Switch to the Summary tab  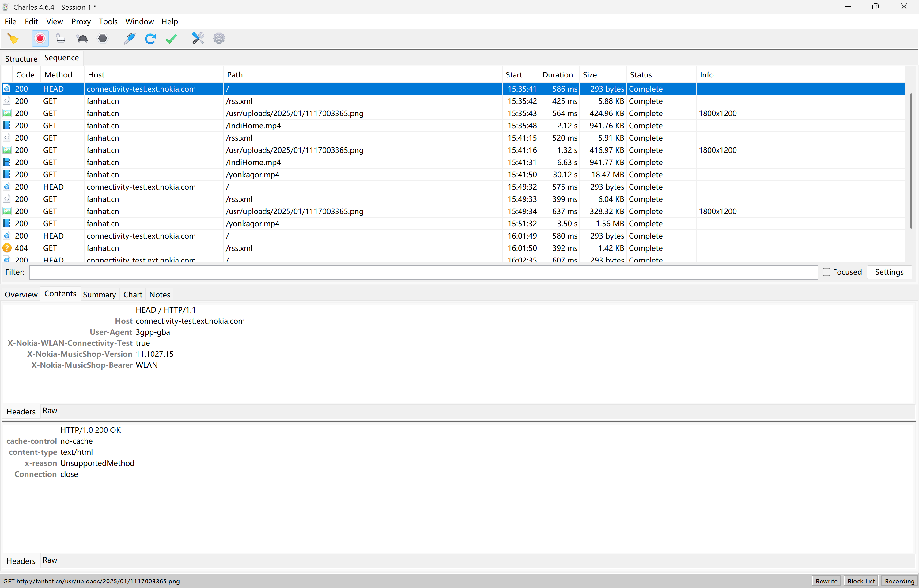[x=99, y=295]
